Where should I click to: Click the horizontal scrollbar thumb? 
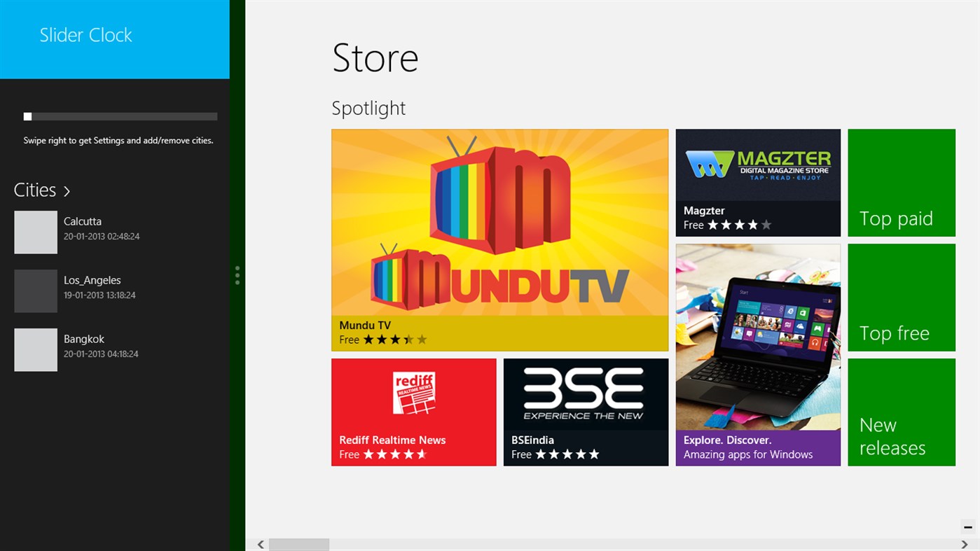(x=299, y=545)
